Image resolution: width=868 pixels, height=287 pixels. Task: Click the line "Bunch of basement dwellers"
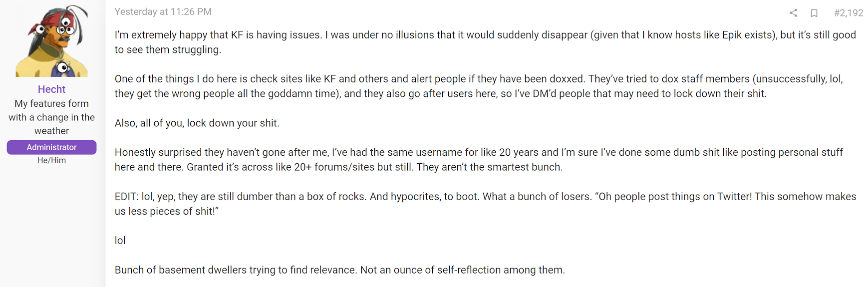pos(339,270)
